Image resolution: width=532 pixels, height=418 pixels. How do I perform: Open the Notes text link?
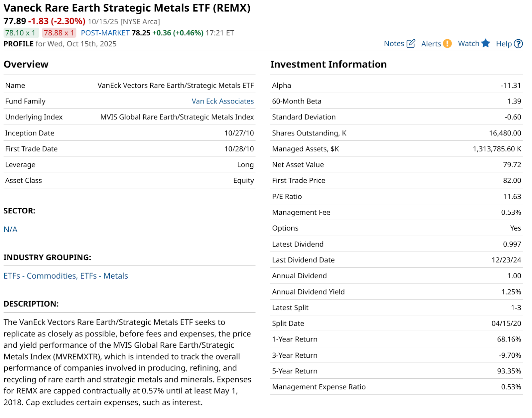tap(394, 44)
